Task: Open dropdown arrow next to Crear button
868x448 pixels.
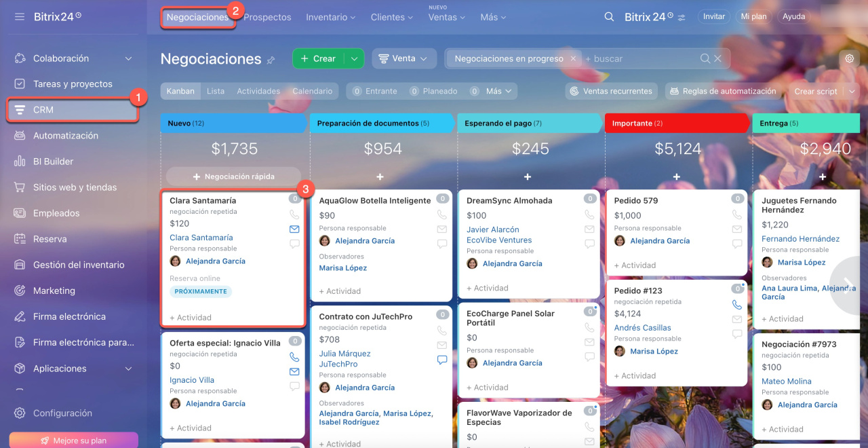Action: click(354, 59)
